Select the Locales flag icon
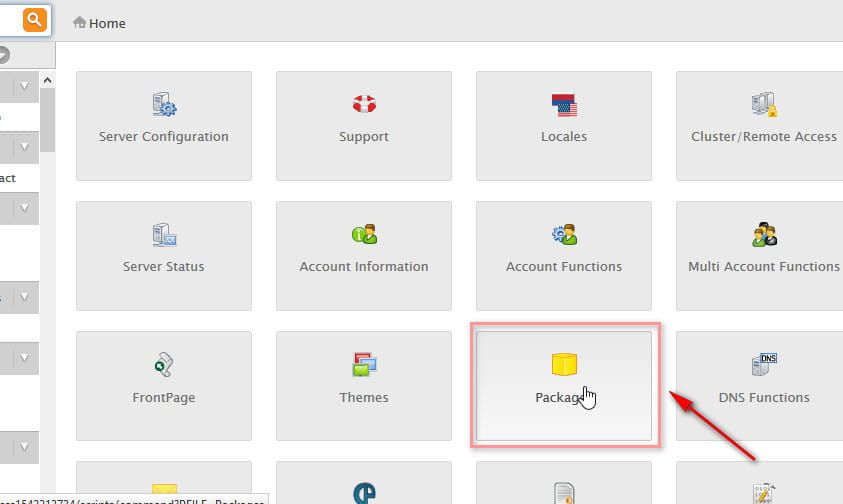The image size is (843, 504). click(564, 104)
